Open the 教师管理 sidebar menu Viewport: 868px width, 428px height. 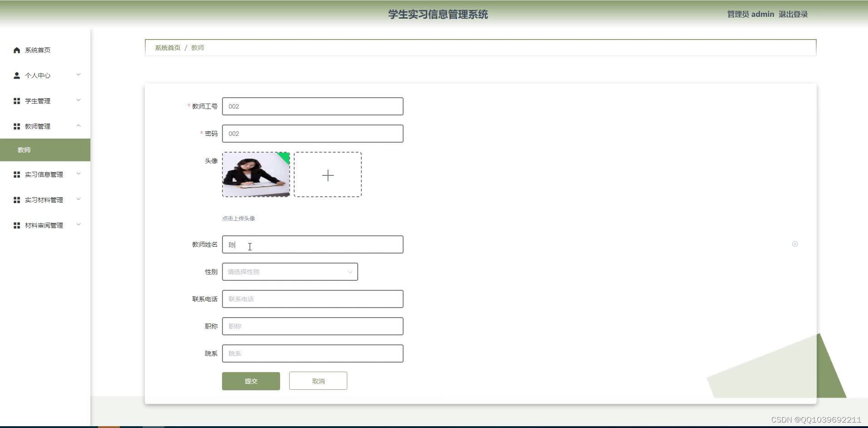pos(45,126)
